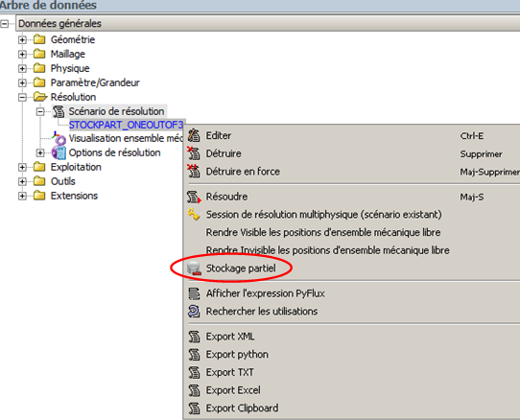Collapse the Données générales root node

[4, 24]
